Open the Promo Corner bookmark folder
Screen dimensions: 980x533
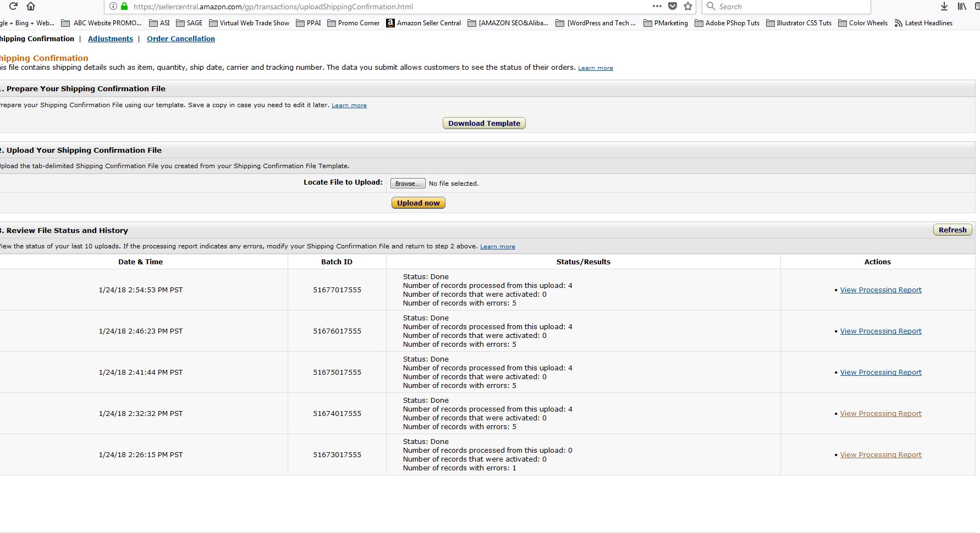(x=354, y=23)
